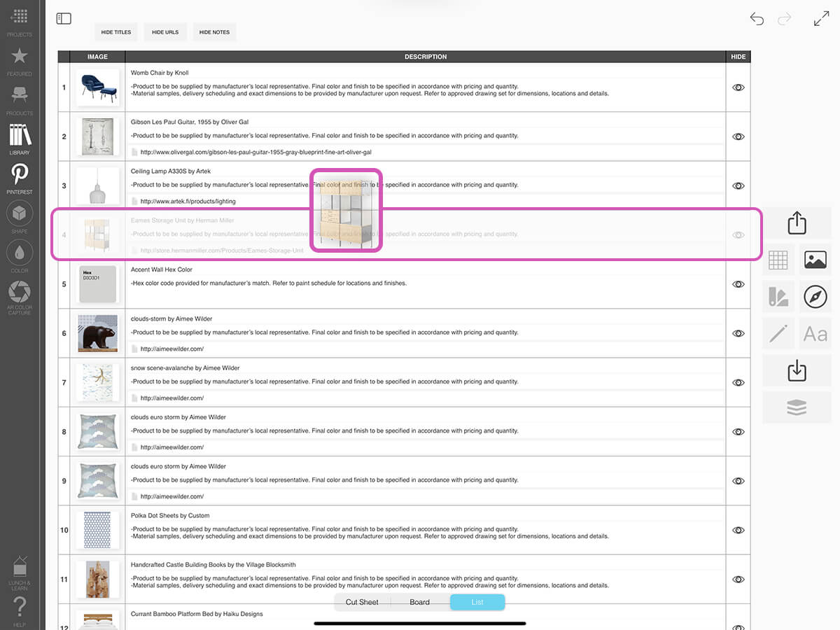
Task: Select the Shape cube tool
Action: click(20, 216)
